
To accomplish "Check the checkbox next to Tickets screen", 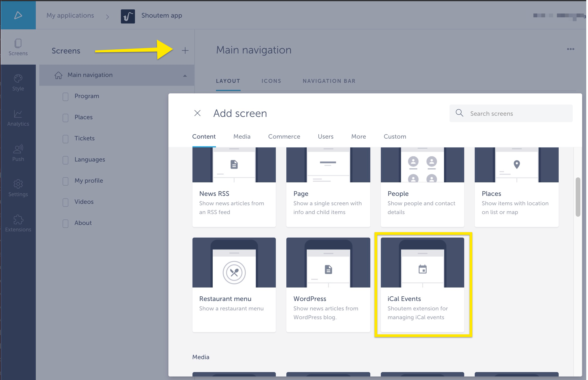I will (65, 139).
